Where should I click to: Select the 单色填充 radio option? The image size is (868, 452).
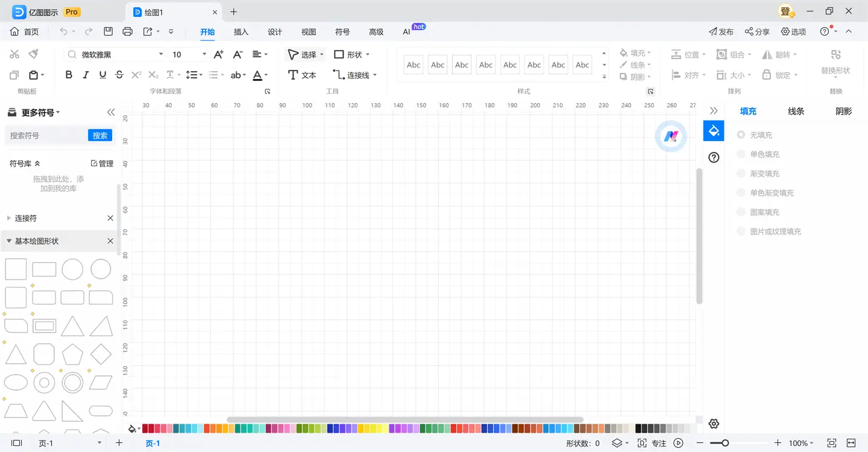click(x=741, y=154)
